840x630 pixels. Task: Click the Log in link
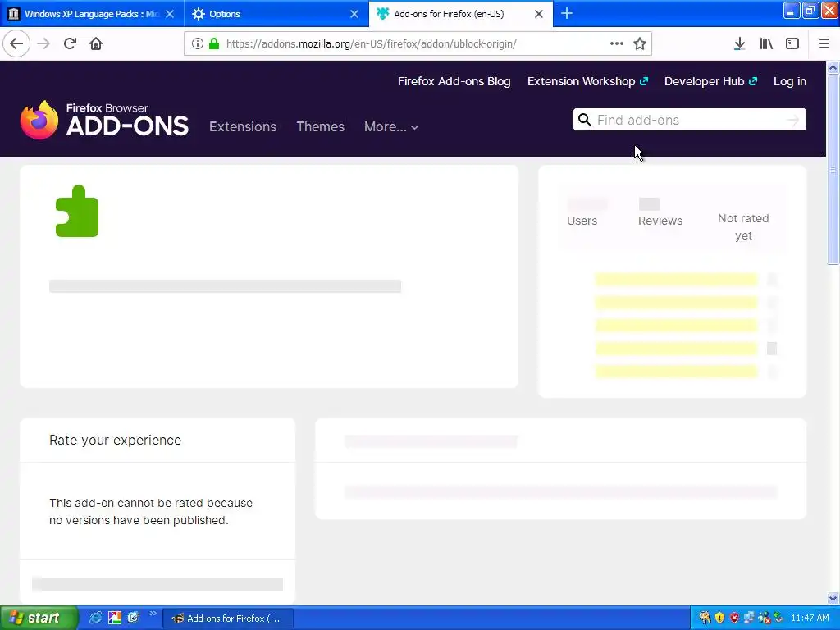pyautogui.click(x=790, y=81)
